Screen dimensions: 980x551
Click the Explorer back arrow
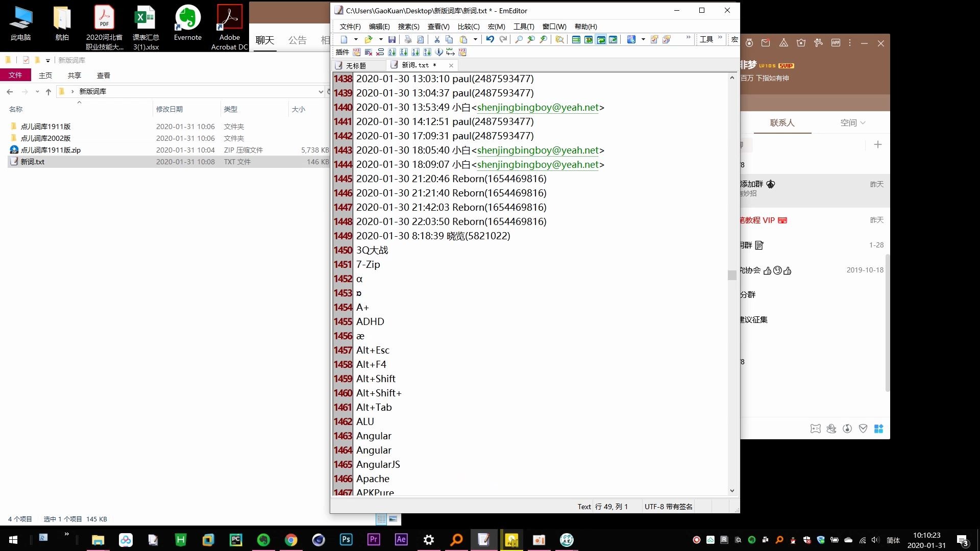(10, 91)
